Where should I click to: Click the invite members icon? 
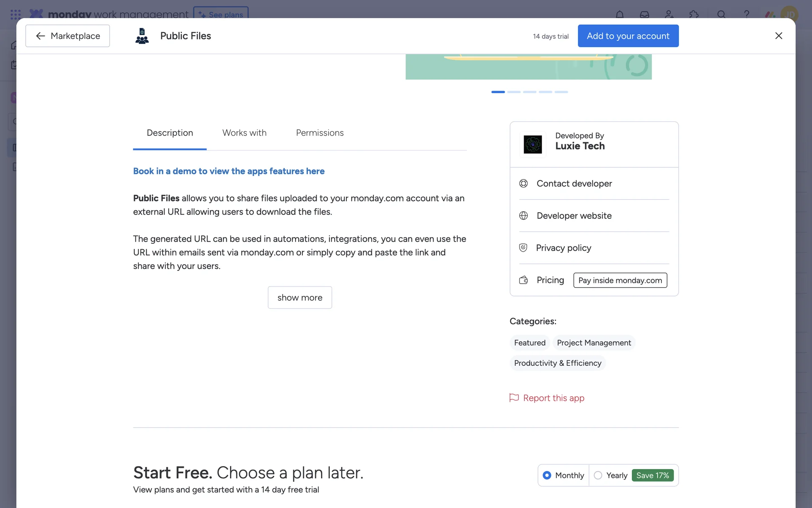coord(669,14)
